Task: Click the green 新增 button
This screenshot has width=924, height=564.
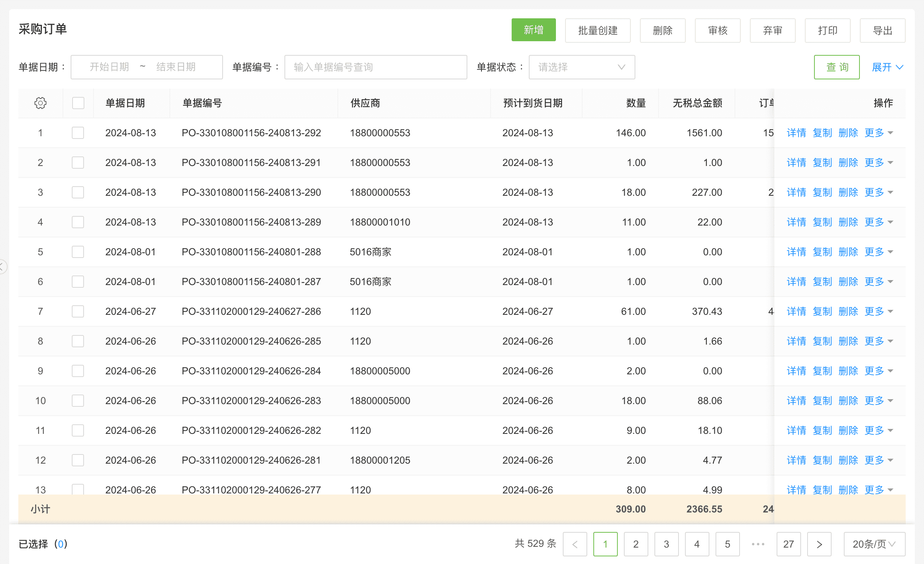Action: 533,30
